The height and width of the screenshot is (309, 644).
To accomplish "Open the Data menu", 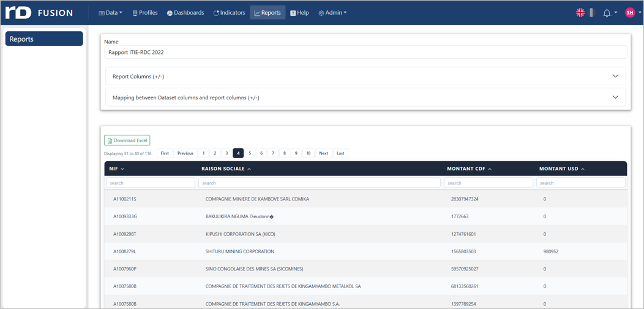I will (x=110, y=13).
